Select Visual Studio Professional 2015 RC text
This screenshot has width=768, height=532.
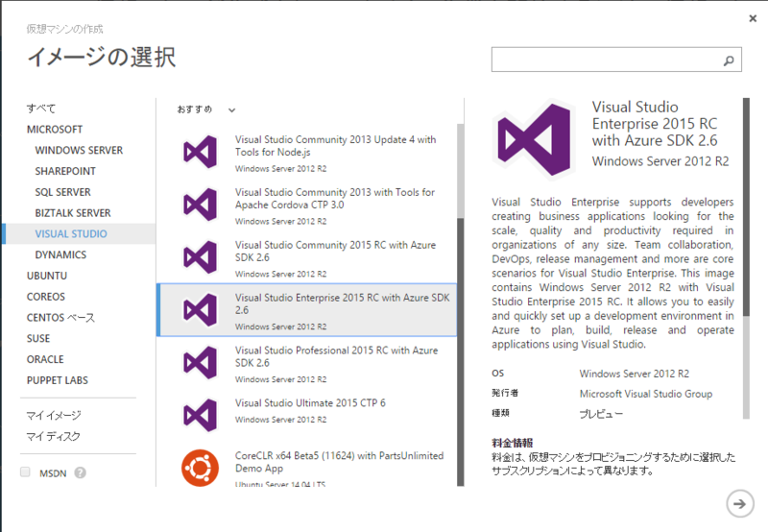tap(337, 356)
